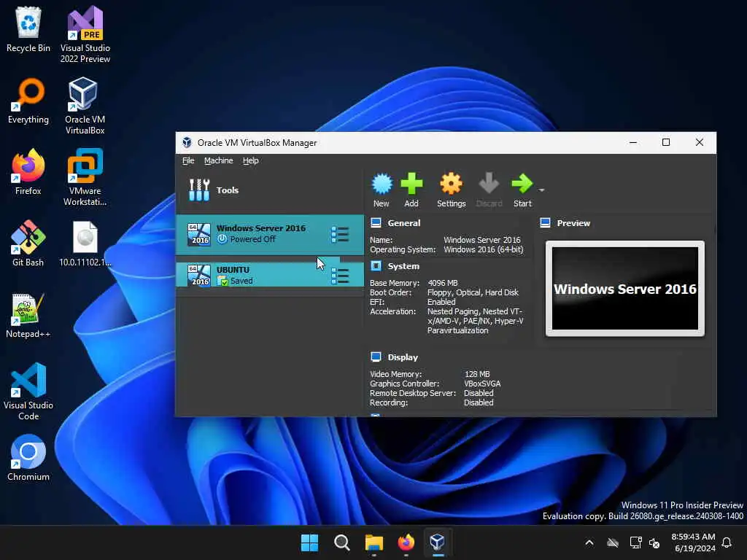Click the VirtualBox taskbar icon

(x=438, y=542)
